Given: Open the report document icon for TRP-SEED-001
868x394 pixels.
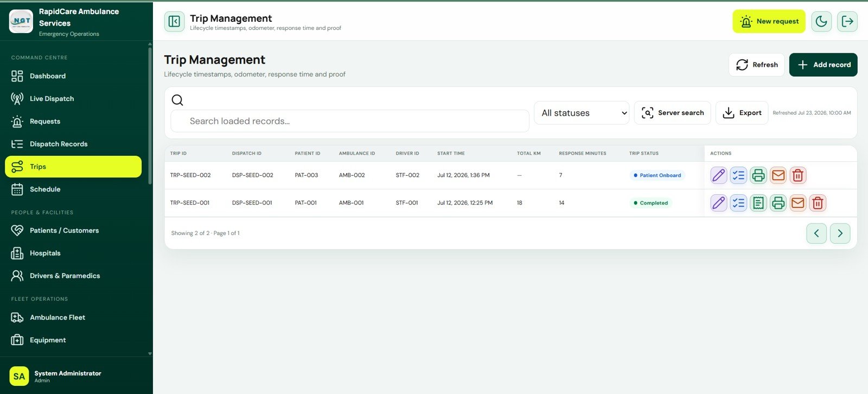Looking at the screenshot, I should pos(758,203).
